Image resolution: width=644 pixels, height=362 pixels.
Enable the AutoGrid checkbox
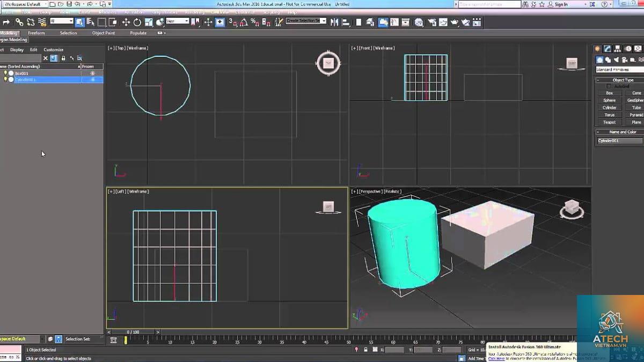[609, 86]
